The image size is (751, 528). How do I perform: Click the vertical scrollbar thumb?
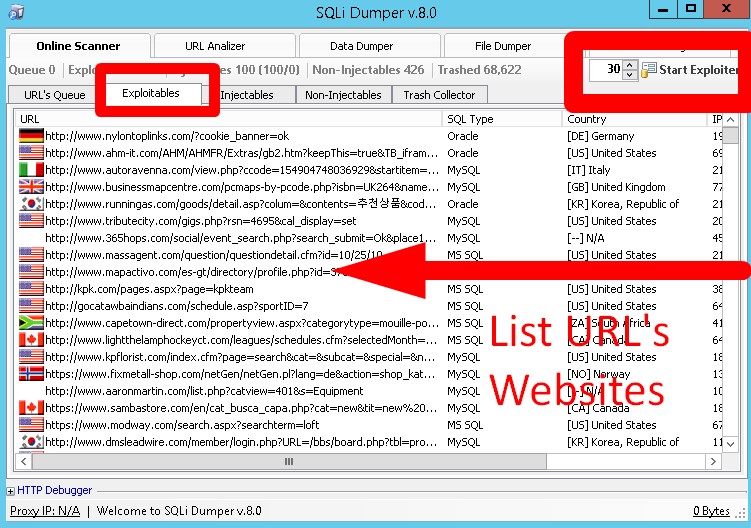[x=730, y=136]
